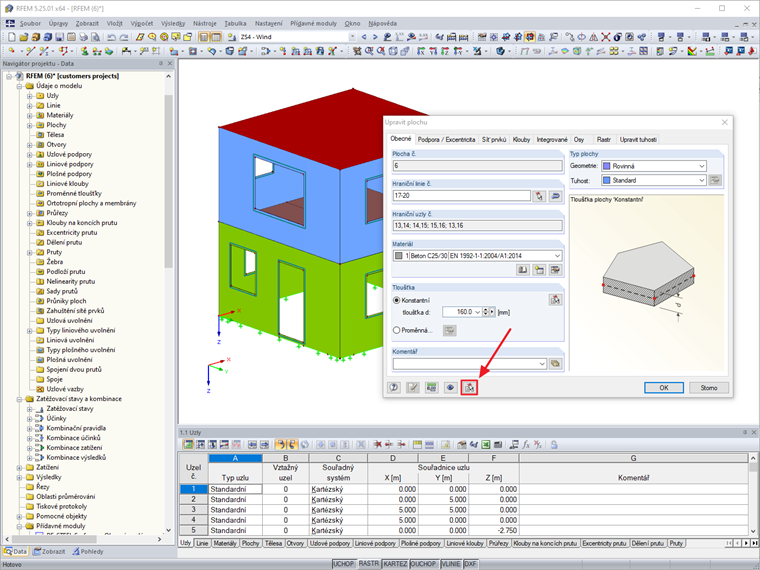The image size is (760, 570).
Task: Toggle the OUCHOP object snap status button
Action: (423, 564)
